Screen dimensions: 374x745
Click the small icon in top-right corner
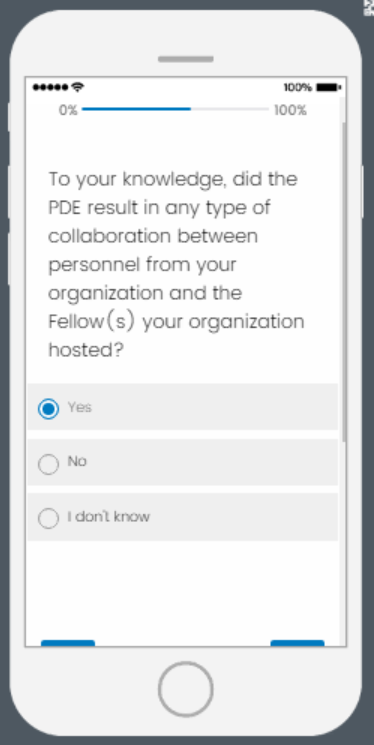tap(369, 8)
